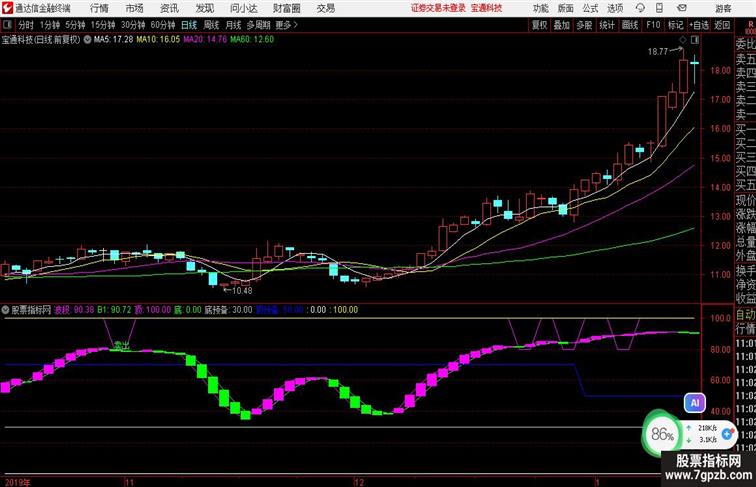Switch to 周线 weekly period
The height and width of the screenshot is (487, 756).
pos(211,25)
